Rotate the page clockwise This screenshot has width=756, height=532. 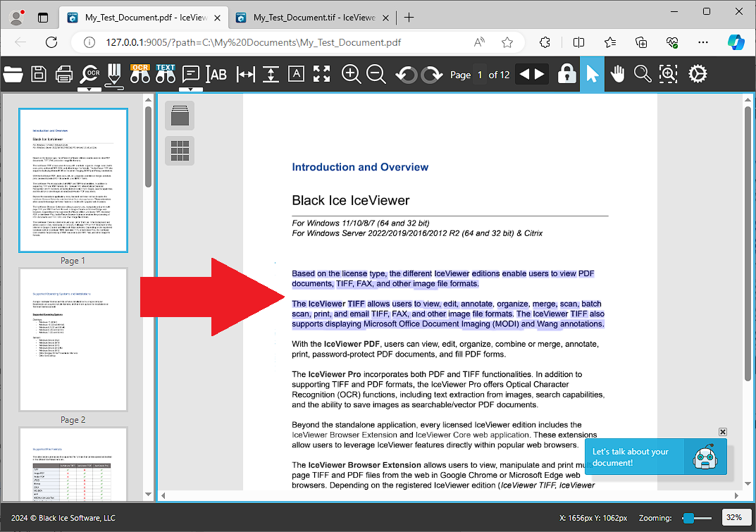pyautogui.click(x=432, y=75)
